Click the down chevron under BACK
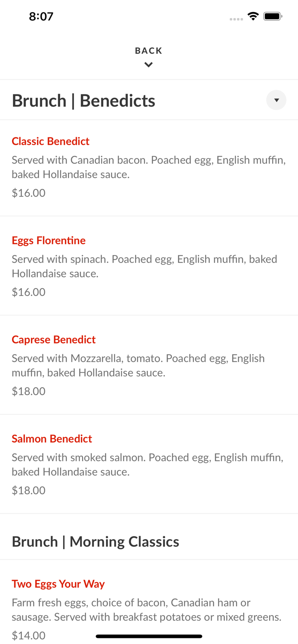This screenshot has width=298, height=644. (x=148, y=65)
